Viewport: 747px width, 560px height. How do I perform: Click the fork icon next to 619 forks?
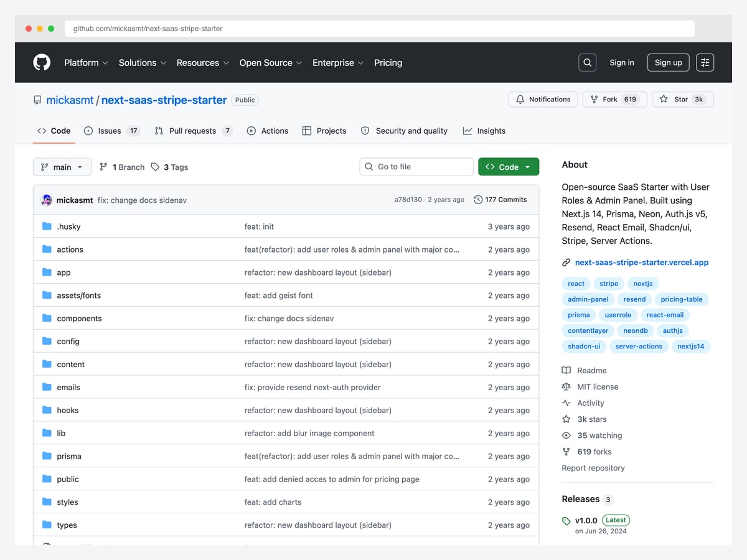566,452
